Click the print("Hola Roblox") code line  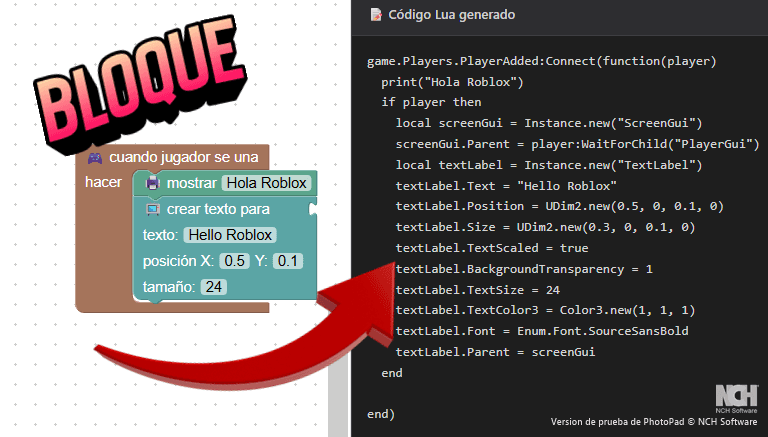(x=452, y=82)
